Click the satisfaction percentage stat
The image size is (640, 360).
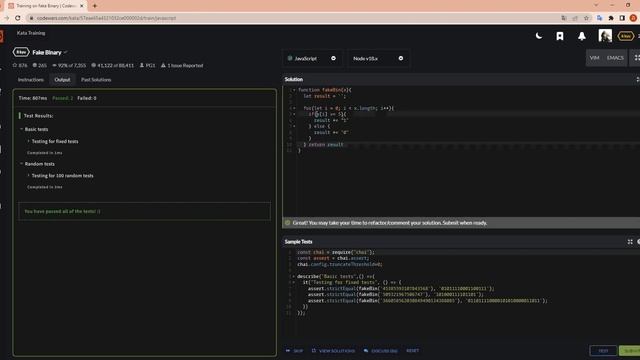click(x=69, y=65)
